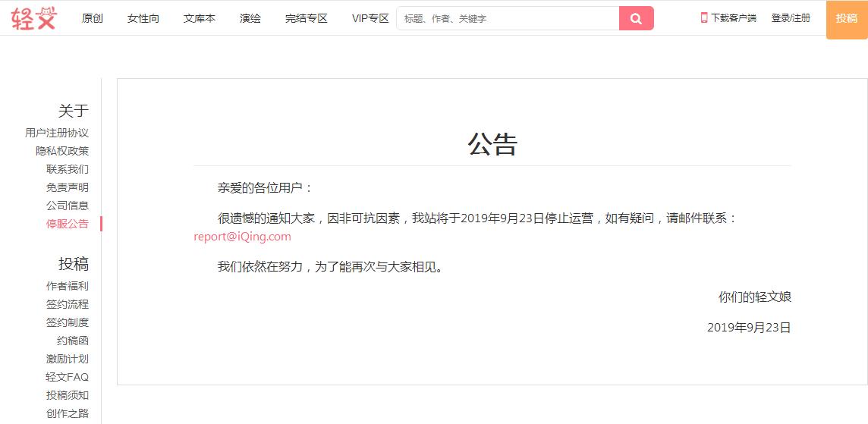
Task: Select the highlighted 停服公告 entry
Action: (x=67, y=224)
